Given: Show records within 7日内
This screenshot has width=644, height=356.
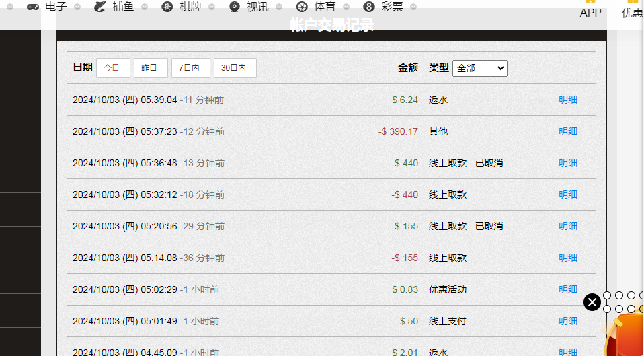Looking at the screenshot, I should (x=191, y=68).
